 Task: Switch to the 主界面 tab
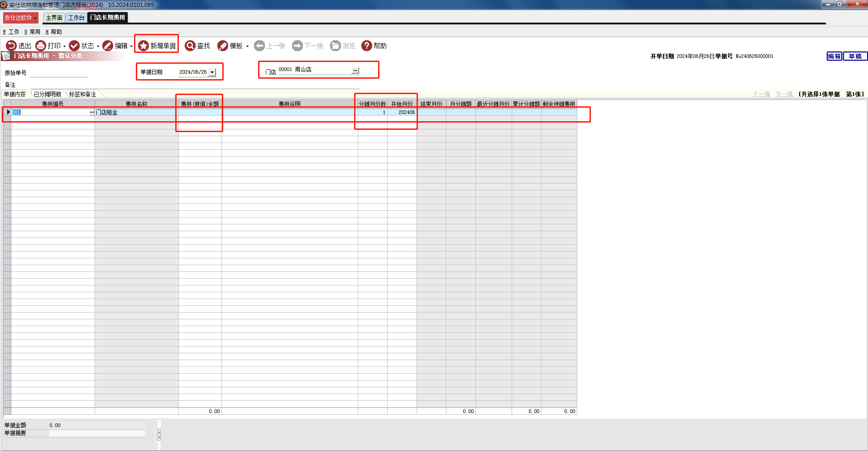pyautogui.click(x=54, y=18)
